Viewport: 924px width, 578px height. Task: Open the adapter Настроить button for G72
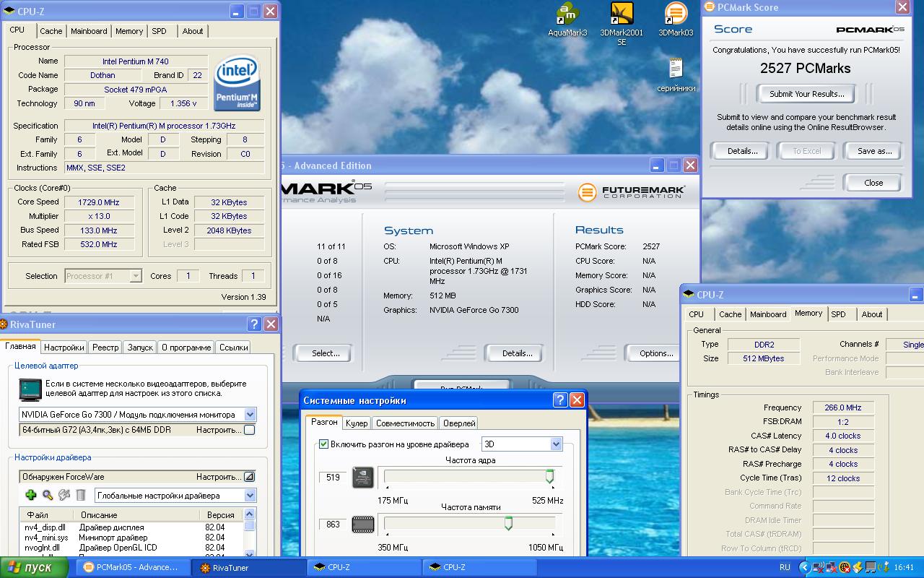pyautogui.click(x=249, y=430)
